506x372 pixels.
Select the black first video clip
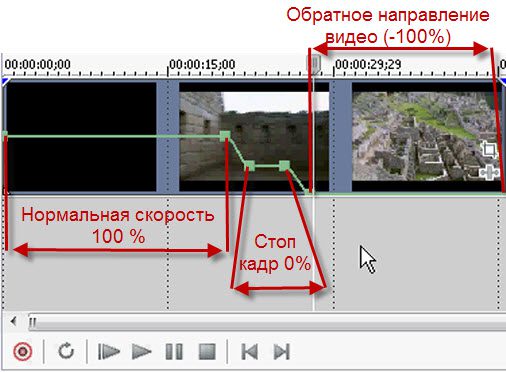click(81, 137)
